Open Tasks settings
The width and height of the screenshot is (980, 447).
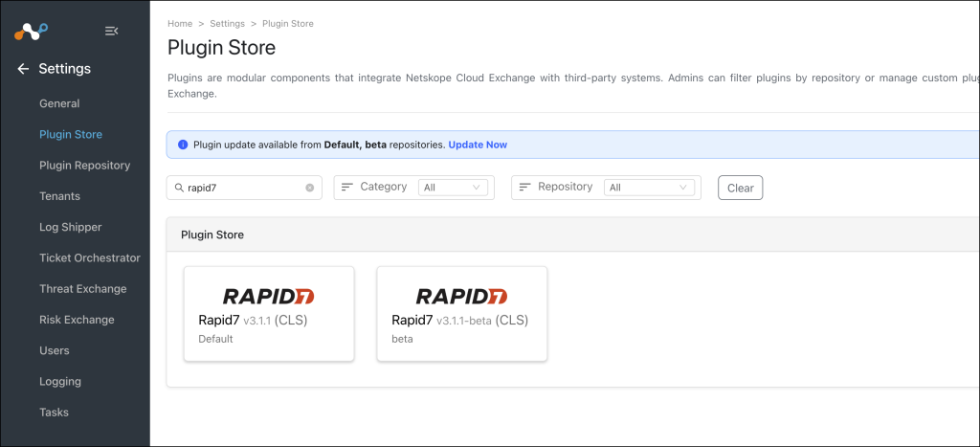click(x=55, y=413)
